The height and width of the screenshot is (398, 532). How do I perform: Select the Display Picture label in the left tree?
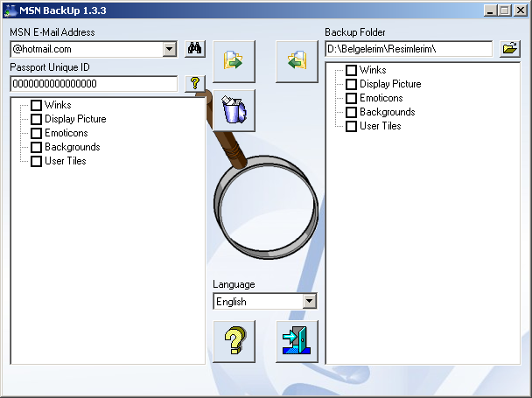pyautogui.click(x=75, y=119)
